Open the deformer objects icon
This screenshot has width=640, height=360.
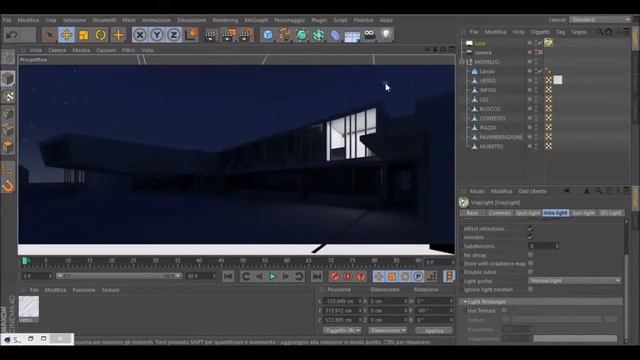click(x=335, y=35)
